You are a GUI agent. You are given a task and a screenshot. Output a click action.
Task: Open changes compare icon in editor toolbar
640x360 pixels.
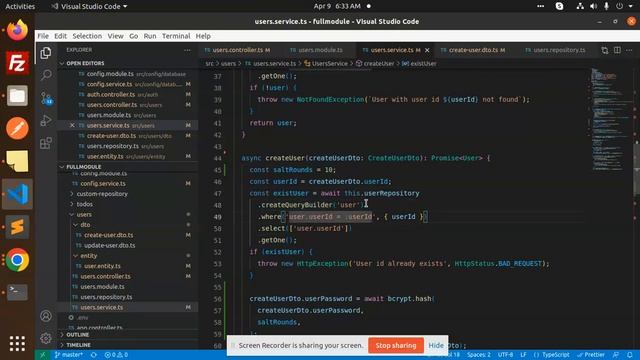point(604,50)
